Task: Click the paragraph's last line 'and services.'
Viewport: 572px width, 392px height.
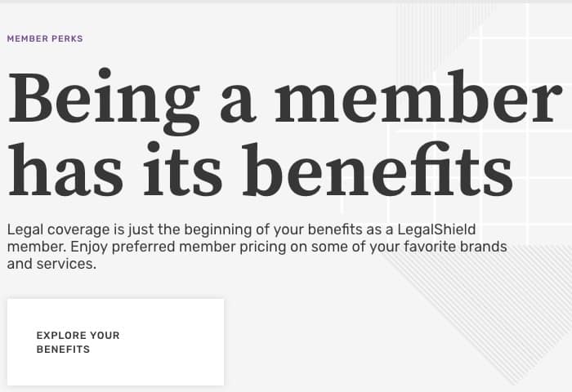Action: click(51, 264)
